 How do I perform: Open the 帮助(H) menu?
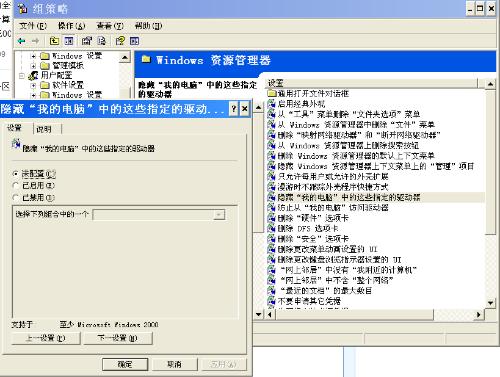pyautogui.click(x=148, y=26)
